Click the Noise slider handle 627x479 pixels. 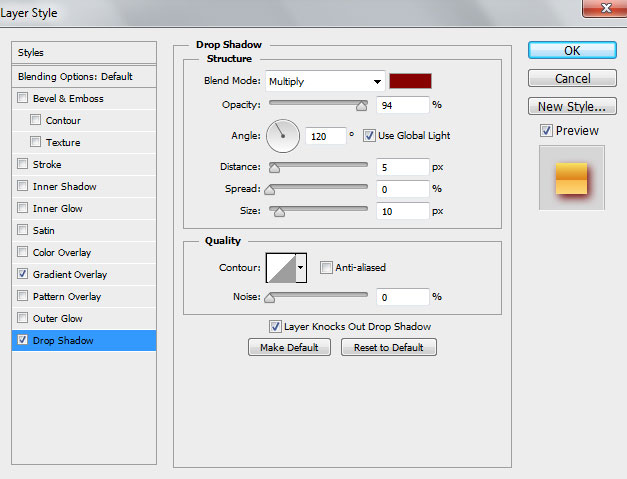[x=270, y=297]
